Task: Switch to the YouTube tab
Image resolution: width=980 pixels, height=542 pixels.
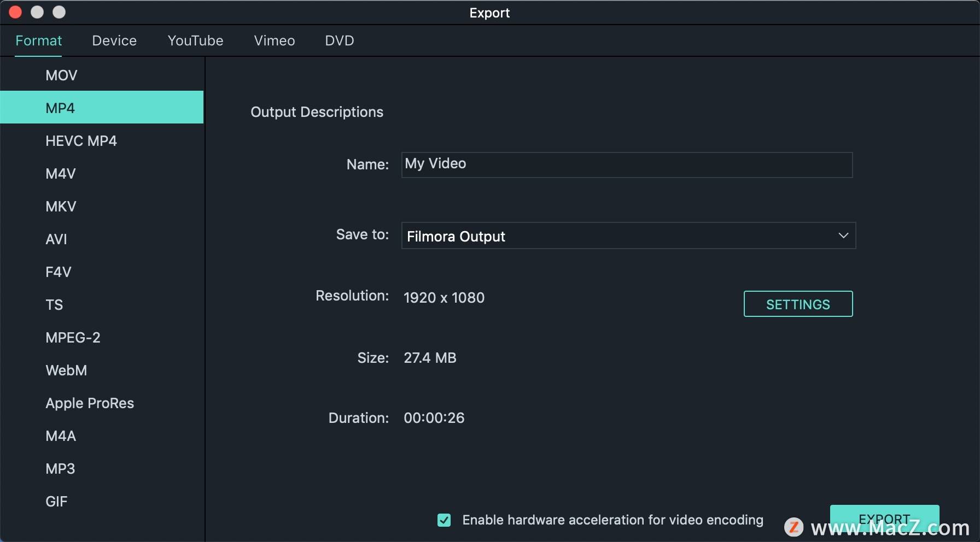Action: point(195,40)
